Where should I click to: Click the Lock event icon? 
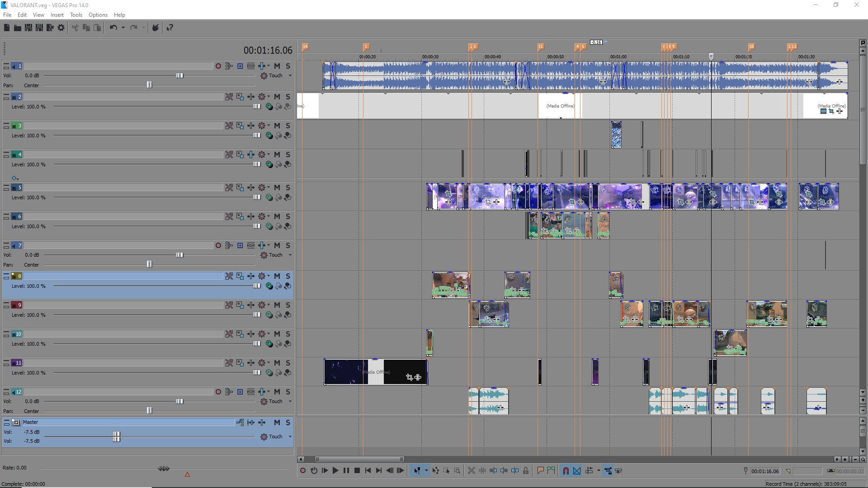point(526,471)
